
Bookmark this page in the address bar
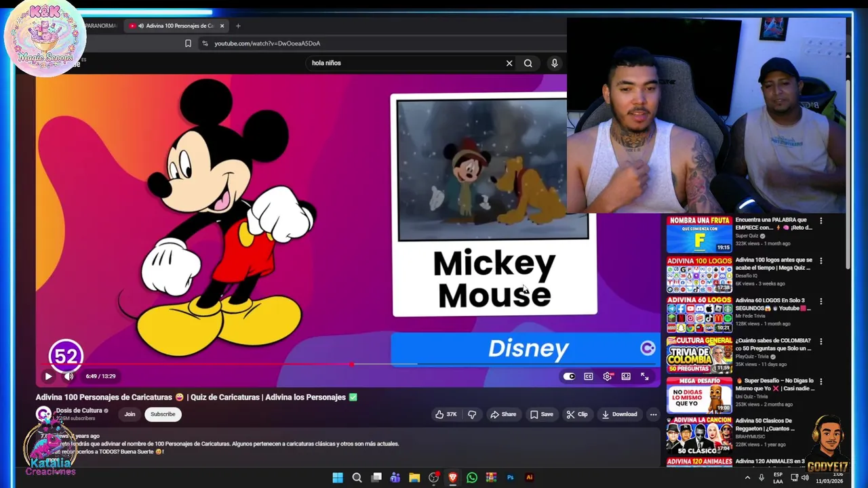coord(188,43)
